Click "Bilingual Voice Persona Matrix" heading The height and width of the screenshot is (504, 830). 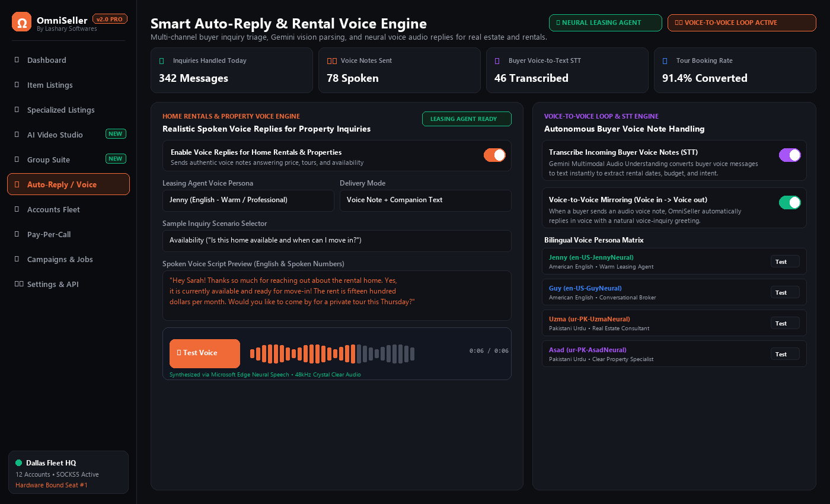click(594, 240)
